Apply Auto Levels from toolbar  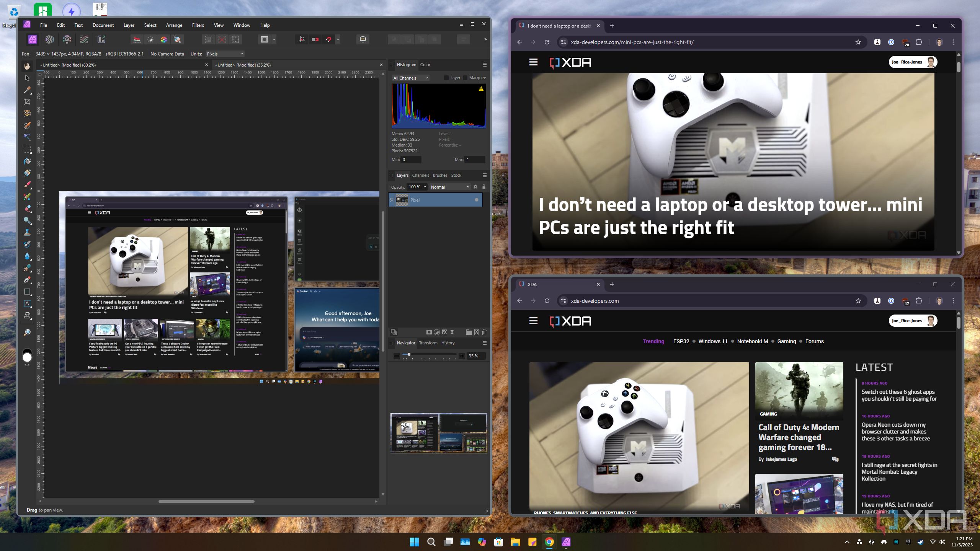pyautogui.click(x=137, y=39)
